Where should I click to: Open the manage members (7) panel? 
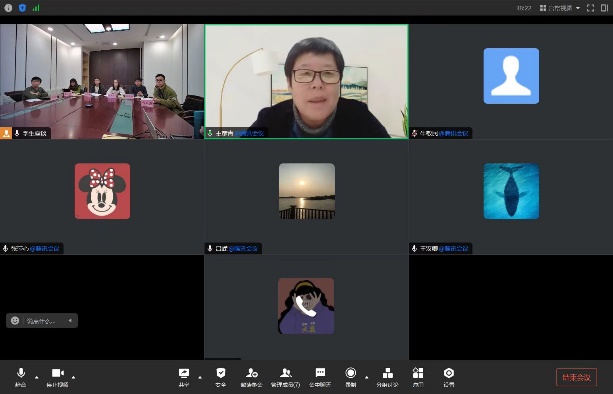(286, 377)
